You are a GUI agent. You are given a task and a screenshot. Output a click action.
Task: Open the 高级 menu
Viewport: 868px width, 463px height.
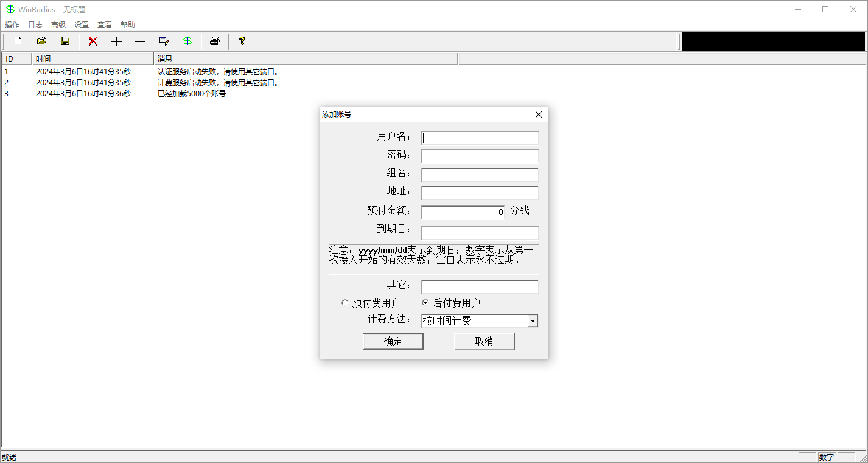(x=58, y=25)
